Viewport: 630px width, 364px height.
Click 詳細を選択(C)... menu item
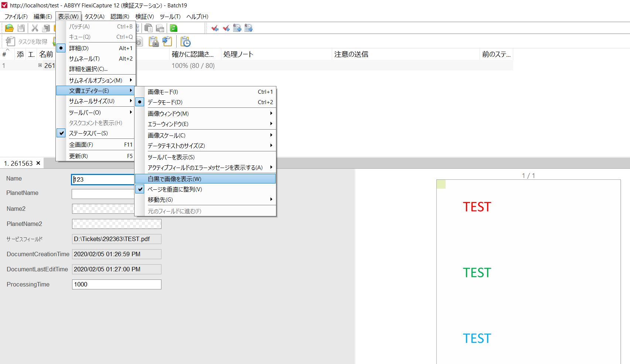pos(96,69)
